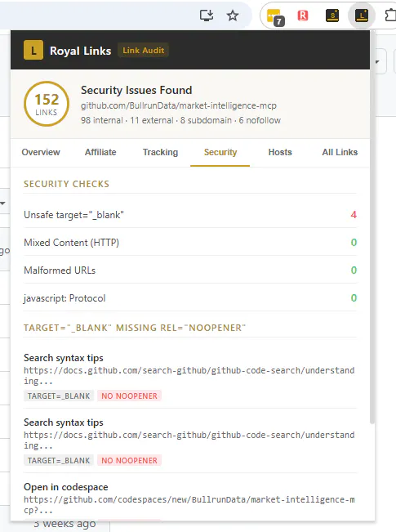Viewport: 396px width, 532px height.
Task: Click the 152 links count circle
Action: pyautogui.click(x=47, y=104)
